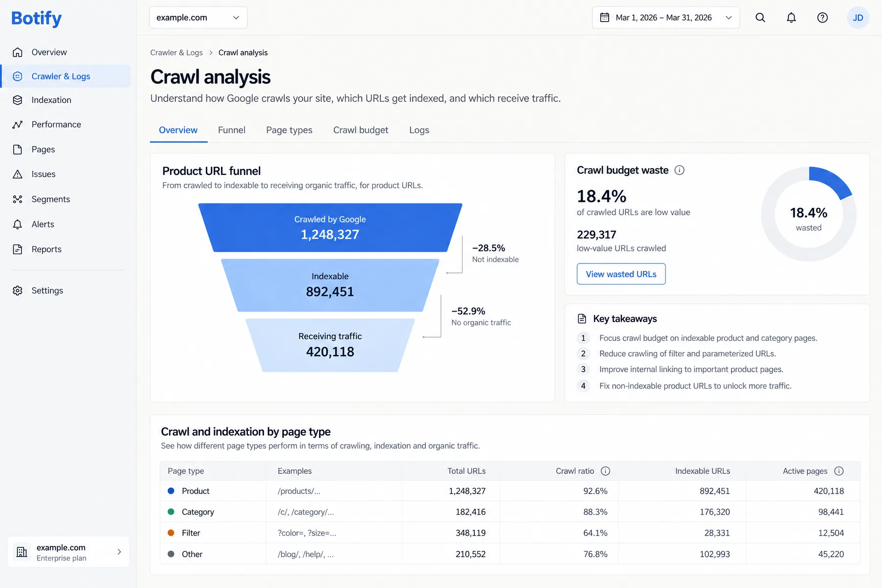Click the Issues warning triangle icon
The height and width of the screenshot is (588, 882).
pyautogui.click(x=18, y=174)
